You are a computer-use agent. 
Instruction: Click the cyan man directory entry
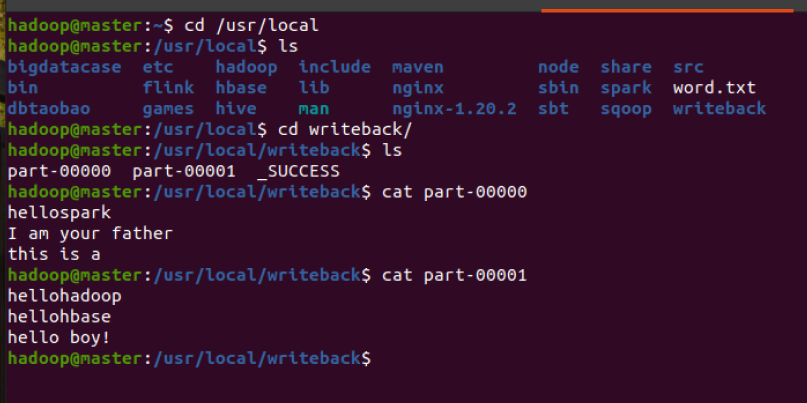[x=314, y=109]
